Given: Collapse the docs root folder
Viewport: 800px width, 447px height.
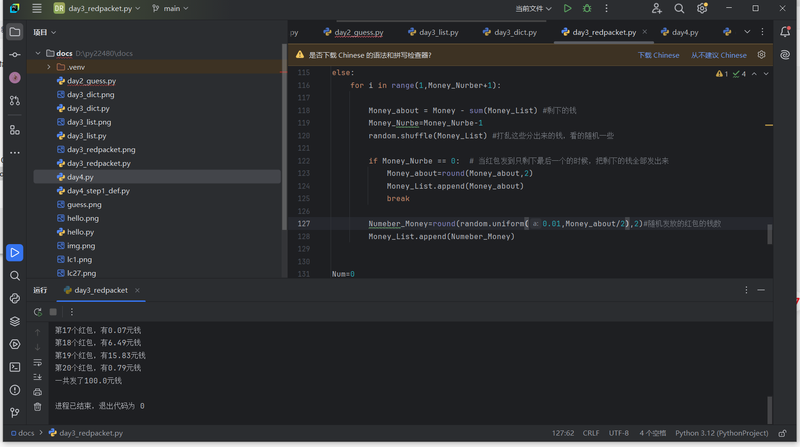Looking at the screenshot, I should [38, 53].
